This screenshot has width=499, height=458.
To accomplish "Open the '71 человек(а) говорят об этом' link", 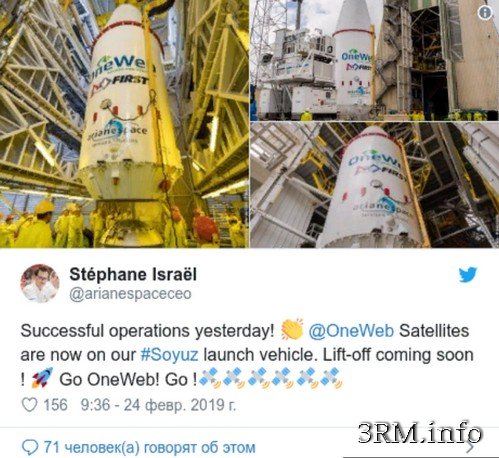I will [149, 447].
